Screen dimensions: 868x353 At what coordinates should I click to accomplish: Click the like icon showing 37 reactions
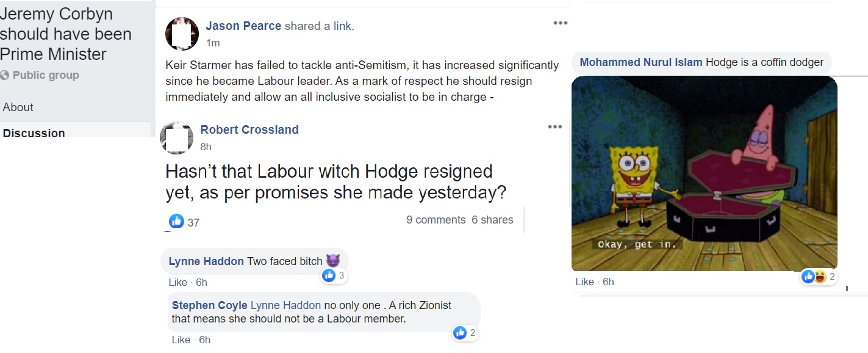176,222
